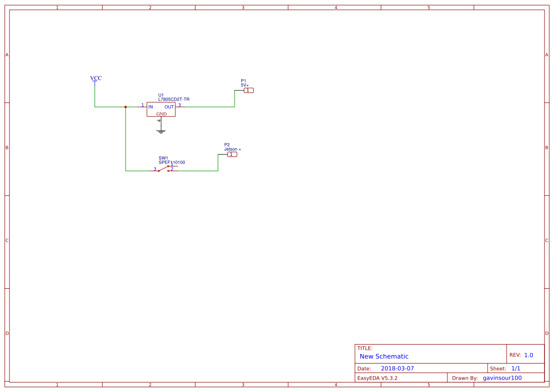Toggle switch SW1 to contact 2
This screenshot has height=392, width=554.
point(169,171)
